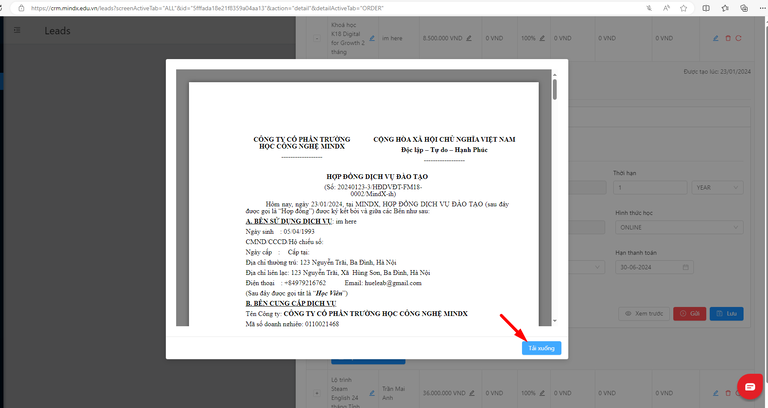This screenshot has height=408, width=768.
Task: Click the calendar icon in Hạn thanh toán
Action: point(686,267)
